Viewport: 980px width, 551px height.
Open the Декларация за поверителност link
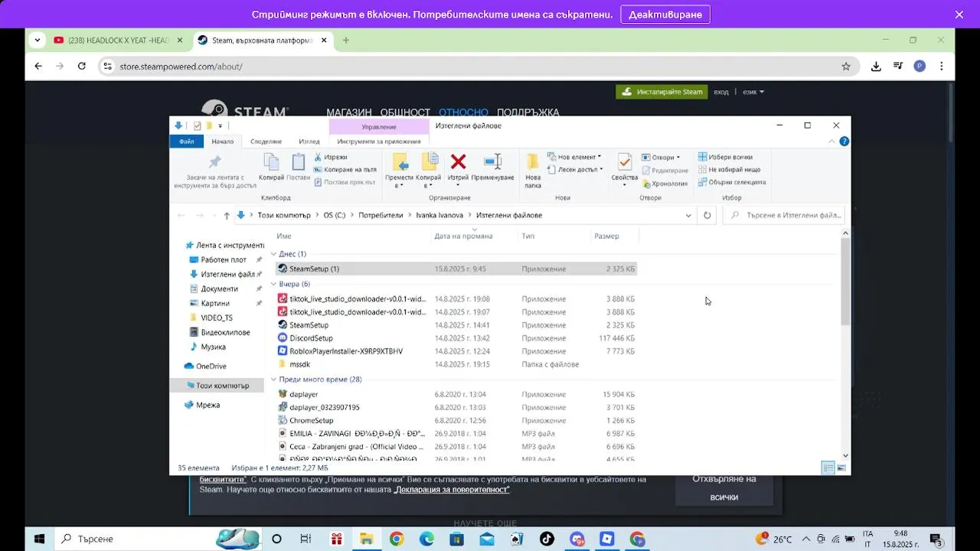coord(452,490)
